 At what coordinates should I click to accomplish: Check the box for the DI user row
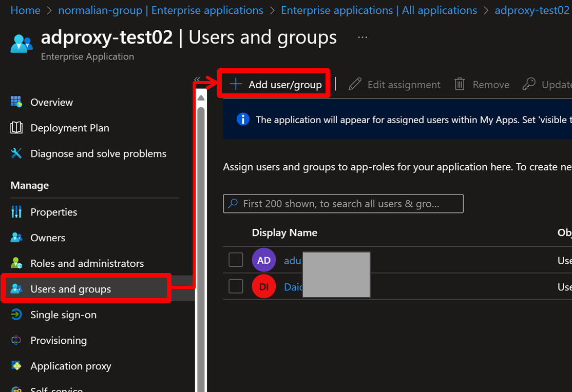click(x=236, y=286)
